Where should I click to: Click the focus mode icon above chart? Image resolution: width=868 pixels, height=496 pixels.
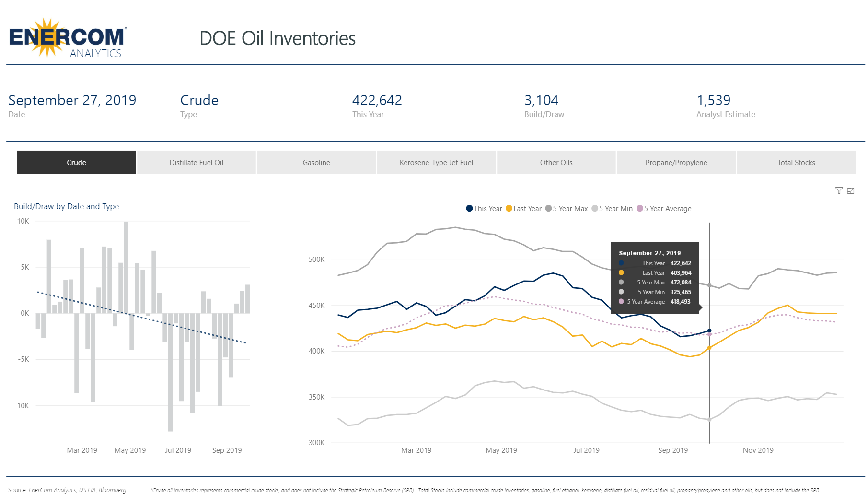[851, 191]
